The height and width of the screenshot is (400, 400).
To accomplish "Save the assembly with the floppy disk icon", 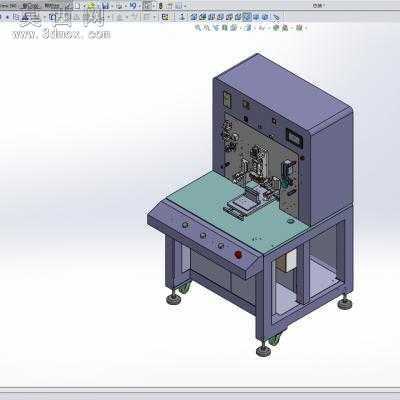I will [x=105, y=6].
